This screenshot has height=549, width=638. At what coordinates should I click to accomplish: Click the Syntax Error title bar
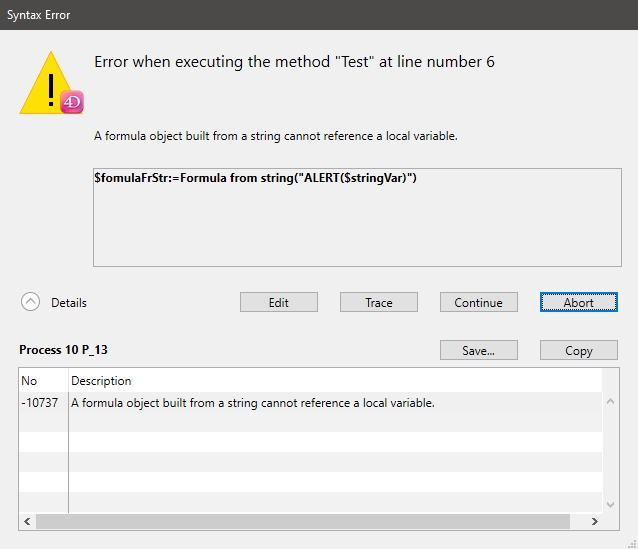(300, 15)
